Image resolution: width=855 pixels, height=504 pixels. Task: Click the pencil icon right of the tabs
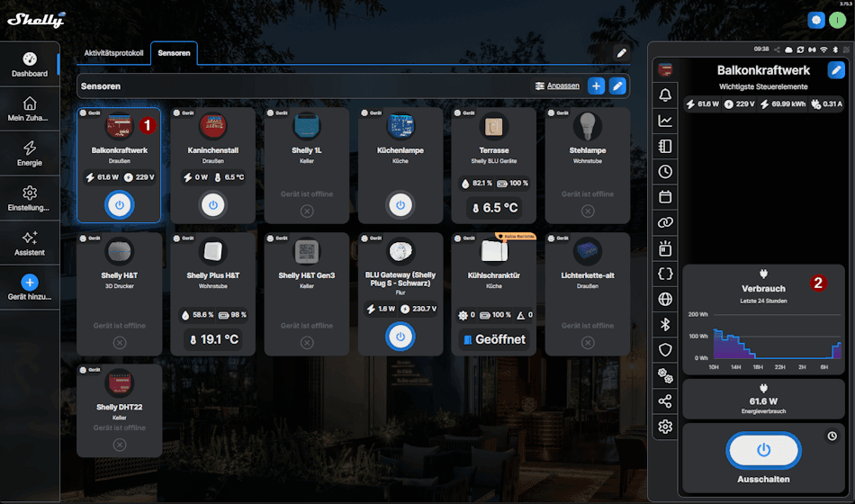621,53
